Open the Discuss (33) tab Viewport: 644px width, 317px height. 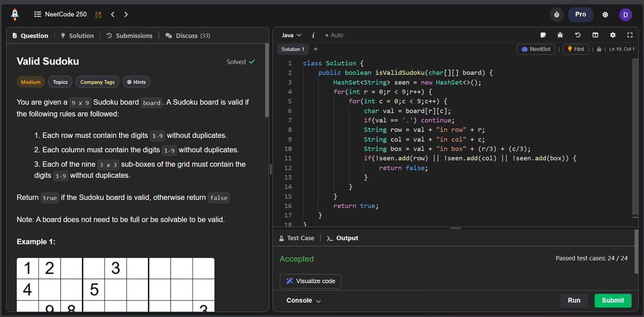click(187, 35)
